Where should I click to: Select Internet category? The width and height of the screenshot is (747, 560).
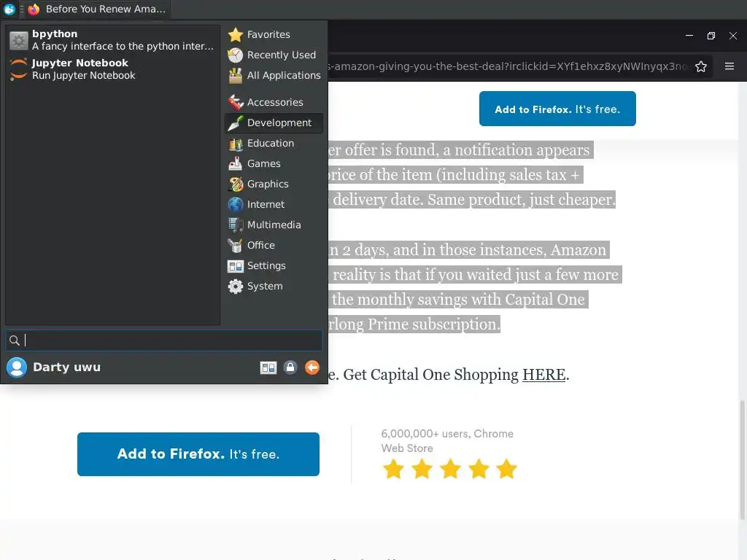click(x=274, y=204)
